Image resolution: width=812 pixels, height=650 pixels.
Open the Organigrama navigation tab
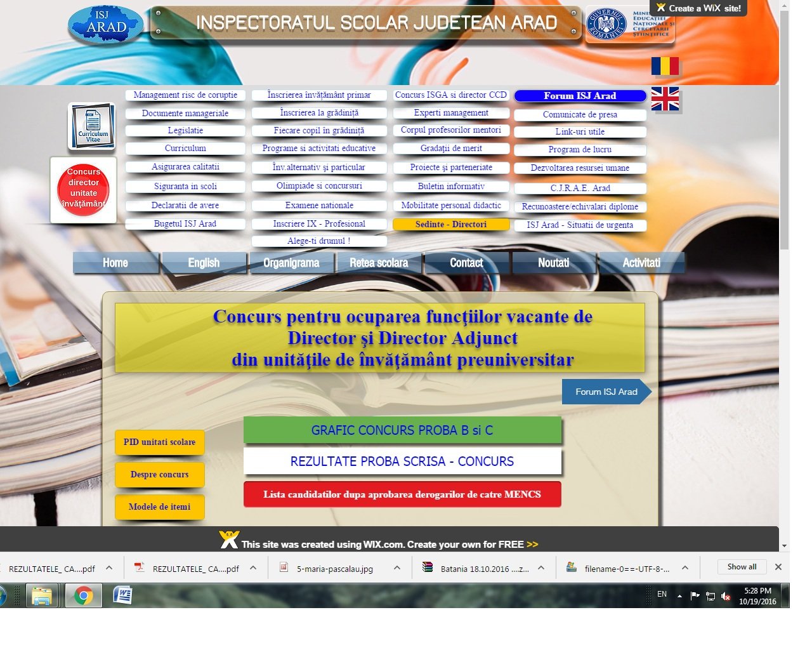(x=291, y=263)
